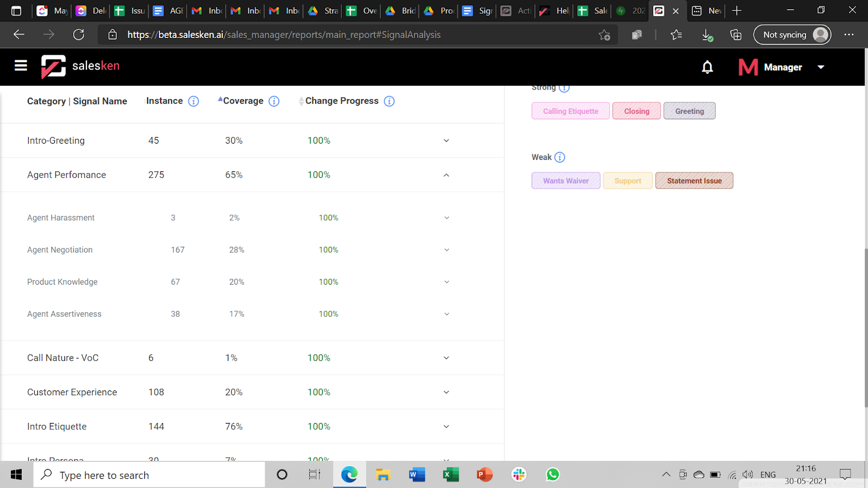
Task: Collapse the Agent Perfomance row
Action: click(x=446, y=175)
